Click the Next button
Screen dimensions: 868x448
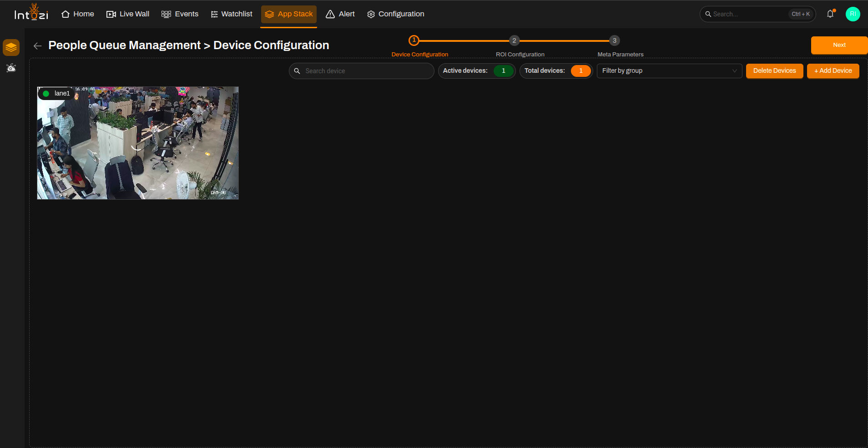point(839,45)
